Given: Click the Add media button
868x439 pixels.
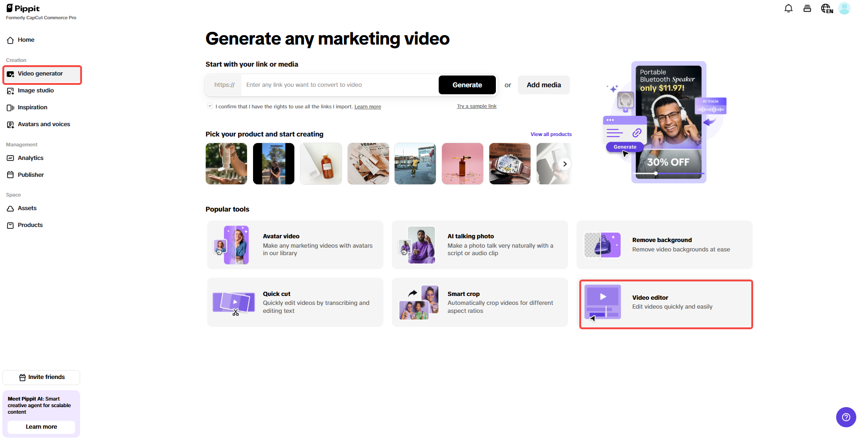Looking at the screenshot, I should (x=544, y=85).
